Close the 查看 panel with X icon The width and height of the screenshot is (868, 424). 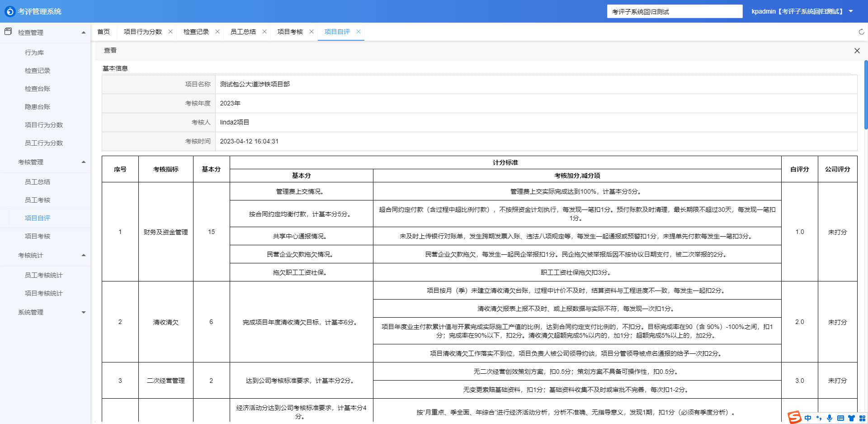tap(857, 51)
